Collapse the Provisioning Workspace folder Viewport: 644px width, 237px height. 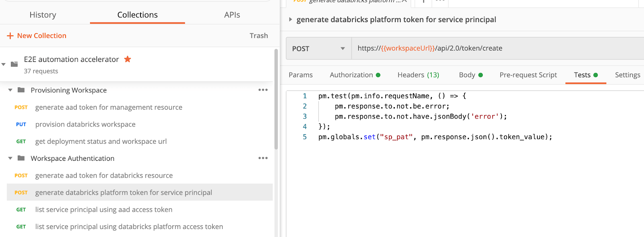coord(10,90)
